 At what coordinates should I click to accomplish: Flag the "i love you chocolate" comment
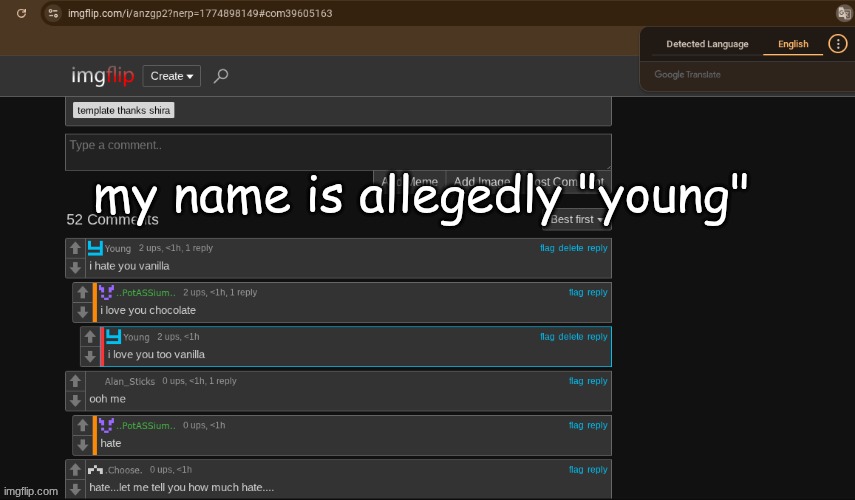point(576,293)
